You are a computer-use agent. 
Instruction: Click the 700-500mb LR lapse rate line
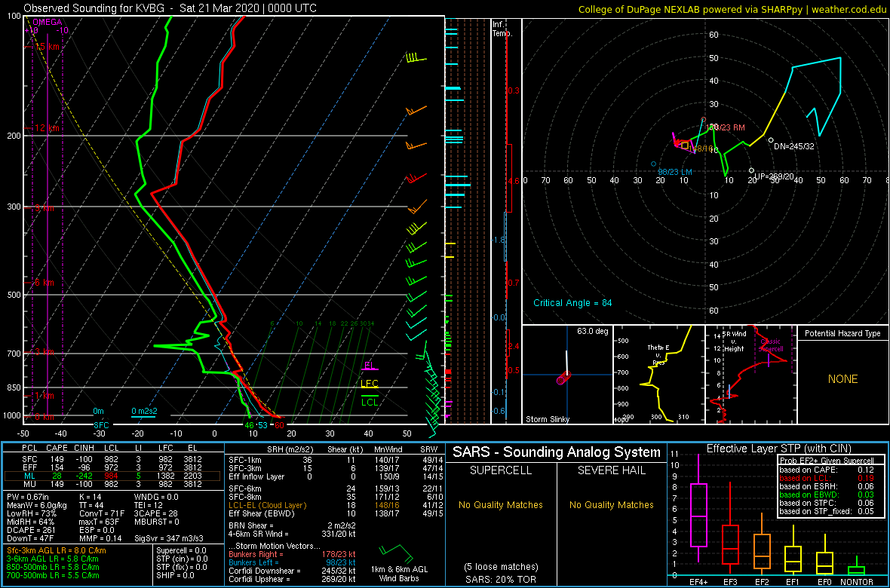pyautogui.click(x=54, y=575)
